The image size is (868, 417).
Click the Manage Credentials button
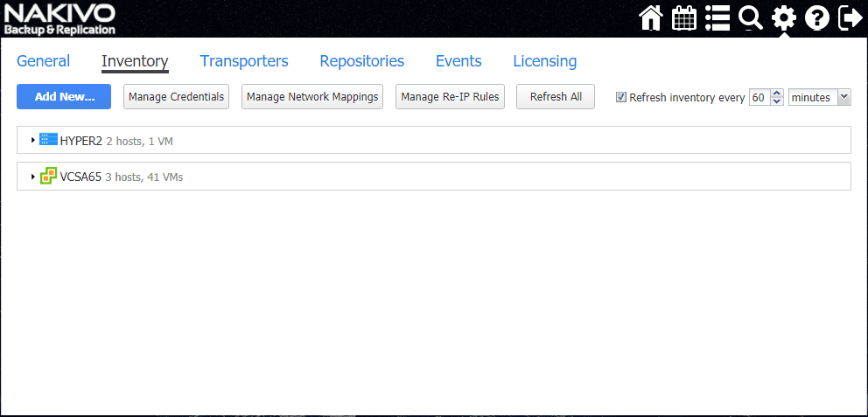176,96
